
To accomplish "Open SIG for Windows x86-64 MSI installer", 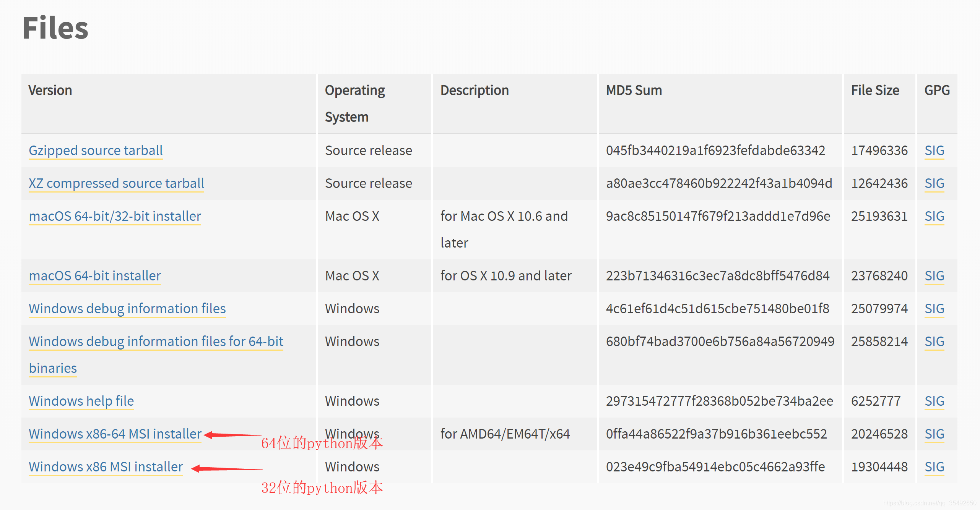I will click(x=934, y=434).
